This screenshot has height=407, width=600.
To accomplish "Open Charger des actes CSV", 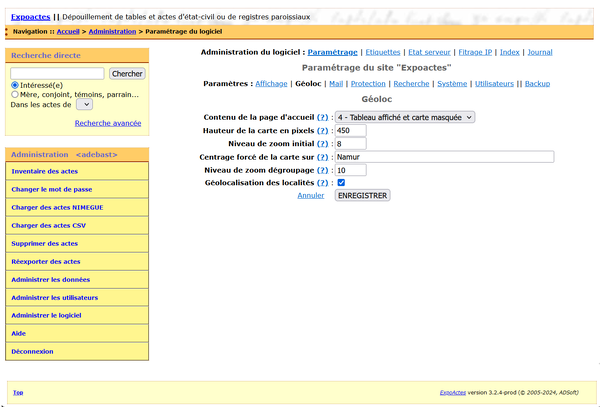I will (77, 225).
